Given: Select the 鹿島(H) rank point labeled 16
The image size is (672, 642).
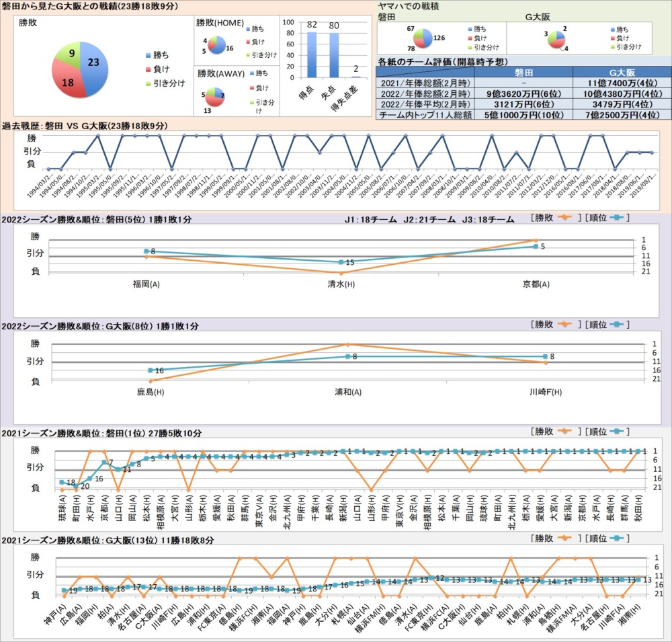Looking at the screenshot, I should 151,370.
